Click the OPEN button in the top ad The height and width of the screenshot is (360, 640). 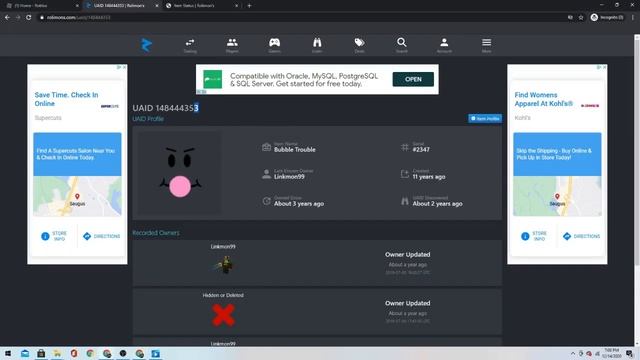[x=413, y=79]
